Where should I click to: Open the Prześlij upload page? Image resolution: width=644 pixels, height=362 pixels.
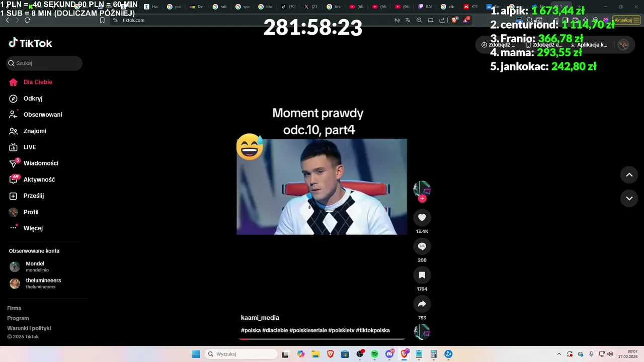coord(27,196)
